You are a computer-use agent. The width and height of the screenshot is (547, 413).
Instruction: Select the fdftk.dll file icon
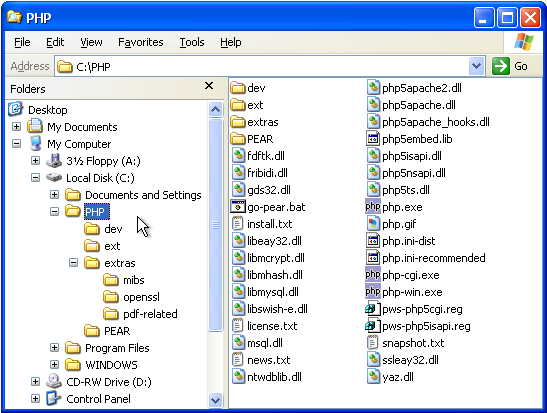pos(238,156)
